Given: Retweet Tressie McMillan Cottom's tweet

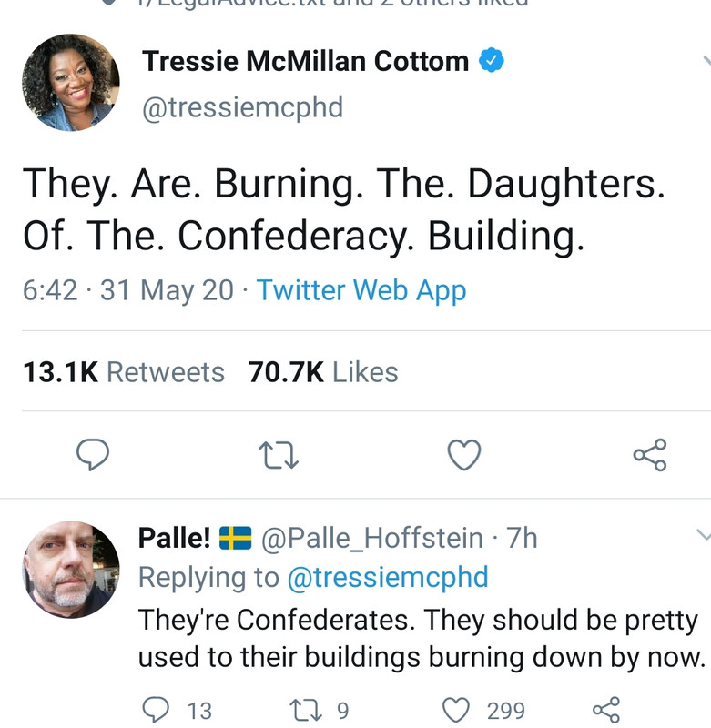Looking at the screenshot, I should tap(279, 455).
